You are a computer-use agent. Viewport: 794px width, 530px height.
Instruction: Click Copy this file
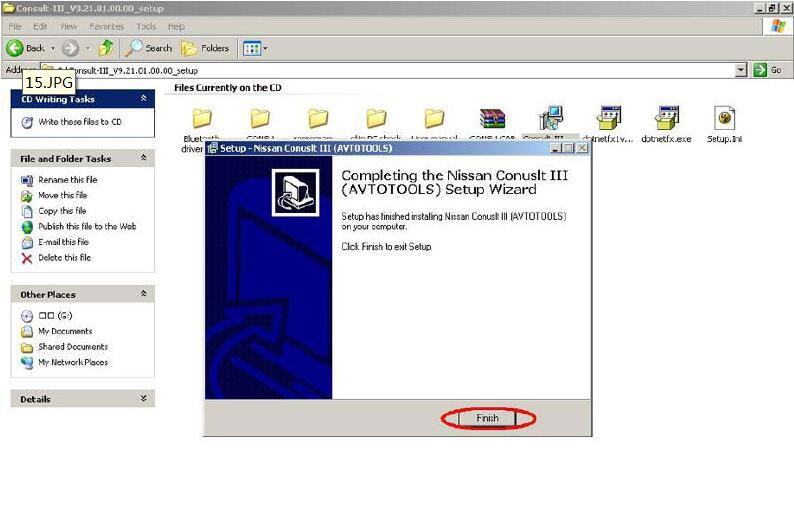(62, 211)
